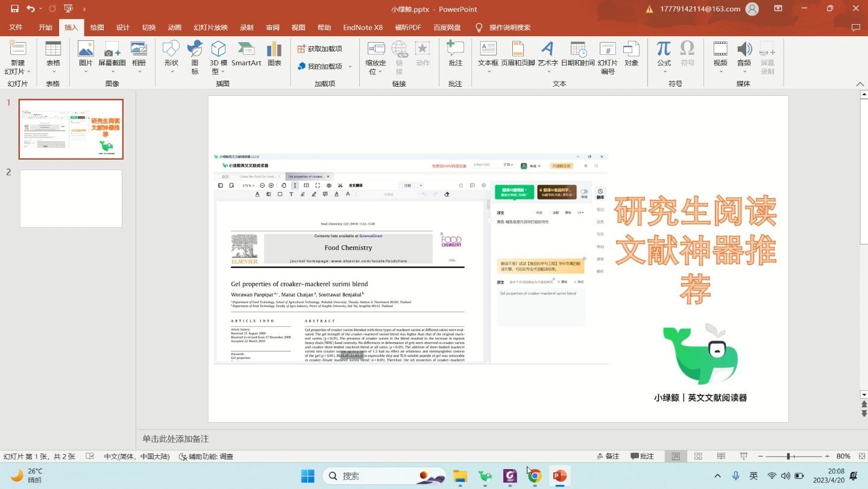
Task: Expand the Undo history dropdown arrow
Action: [40, 9]
